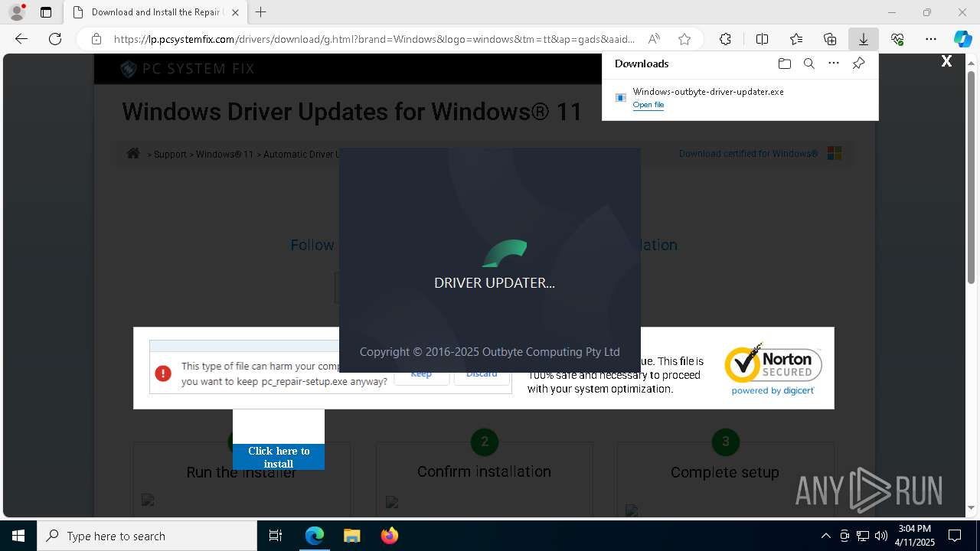Click the Discard button
The image size is (980, 551).
pos(482,374)
